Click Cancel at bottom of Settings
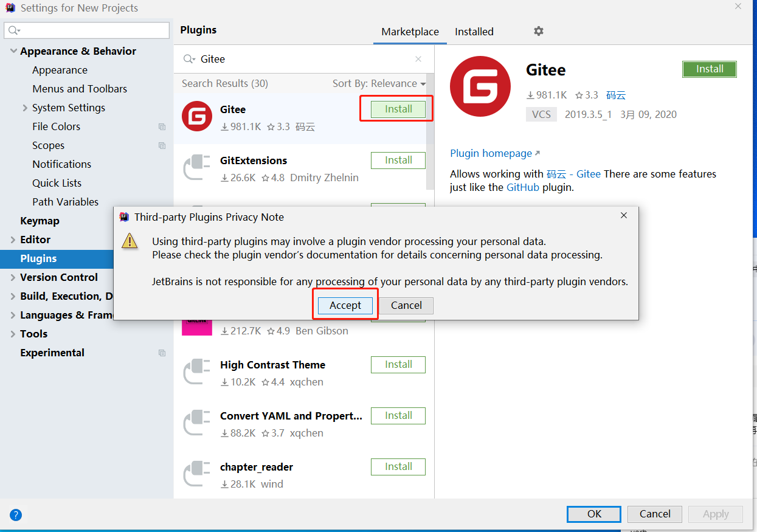 pyautogui.click(x=655, y=514)
